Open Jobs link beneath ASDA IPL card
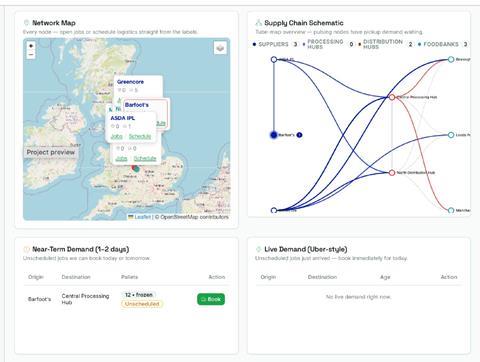 click(121, 158)
